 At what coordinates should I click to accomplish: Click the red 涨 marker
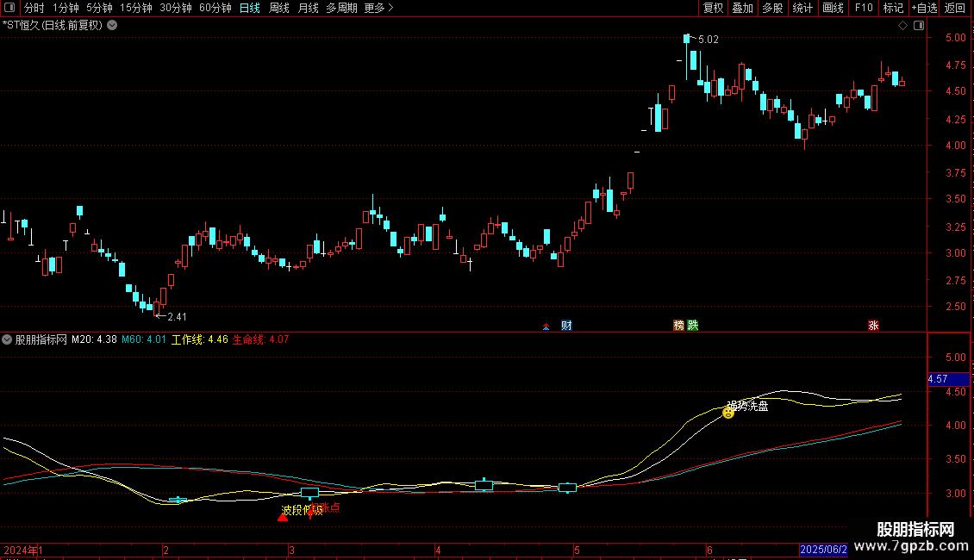tap(873, 326)
